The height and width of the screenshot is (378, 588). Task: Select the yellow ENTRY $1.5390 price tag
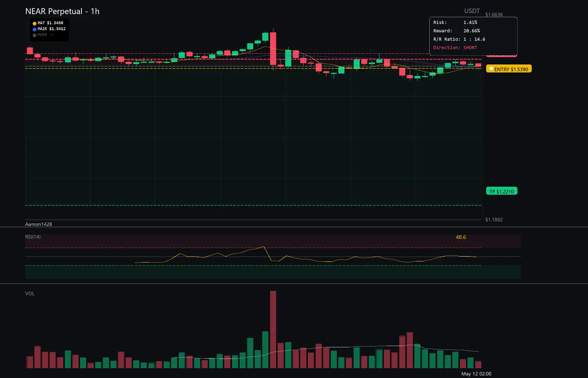pyautogui.click(x=509, y=69)
